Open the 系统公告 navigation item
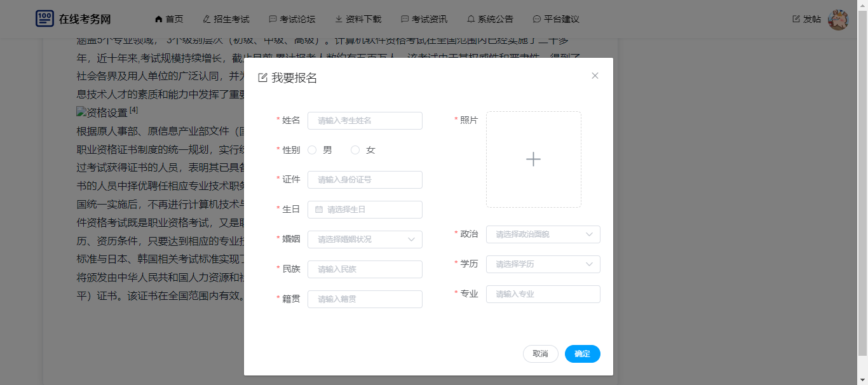Screen dimensions: 868x385 489,19
